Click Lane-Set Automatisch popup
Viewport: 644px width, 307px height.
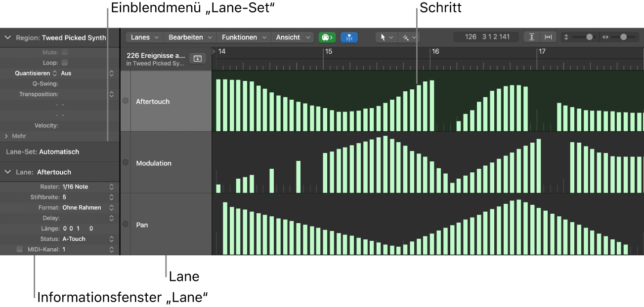tap(59, 152)
